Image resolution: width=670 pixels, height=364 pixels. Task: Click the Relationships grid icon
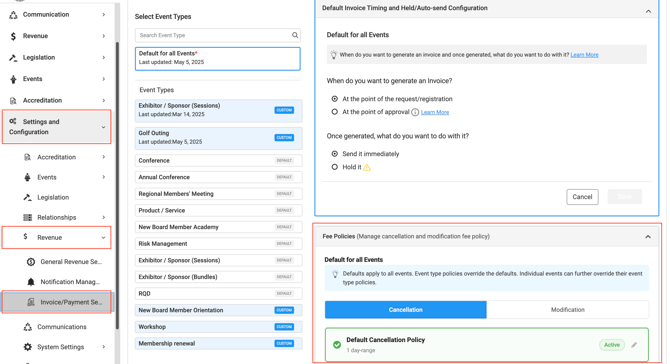[x=27, y=217]
